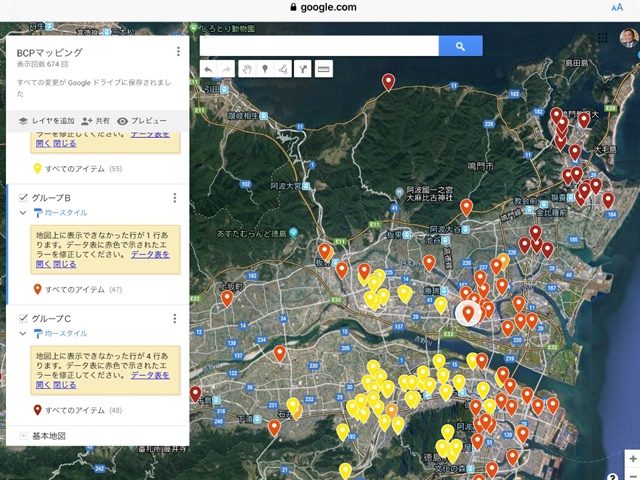The height and width of the screenshot is (480, 640).
Task: Open BCPマッピング map options menu
Action: click(x=178, y=52)
